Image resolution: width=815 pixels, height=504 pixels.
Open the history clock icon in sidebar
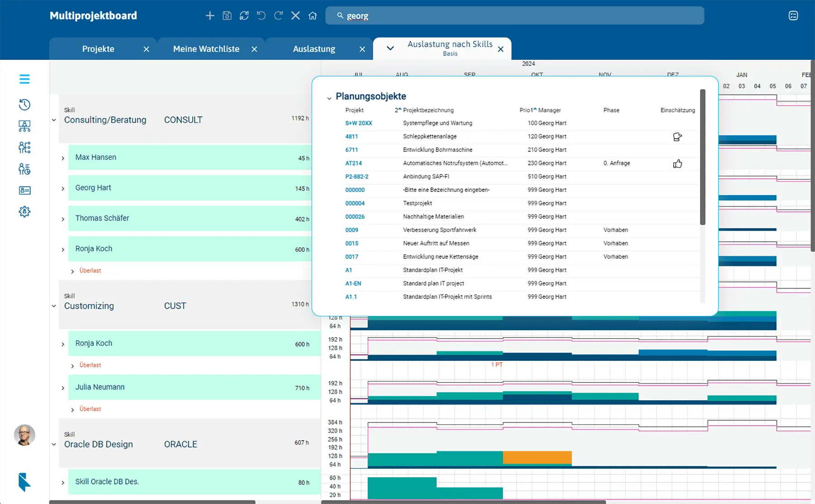[24, 105]
